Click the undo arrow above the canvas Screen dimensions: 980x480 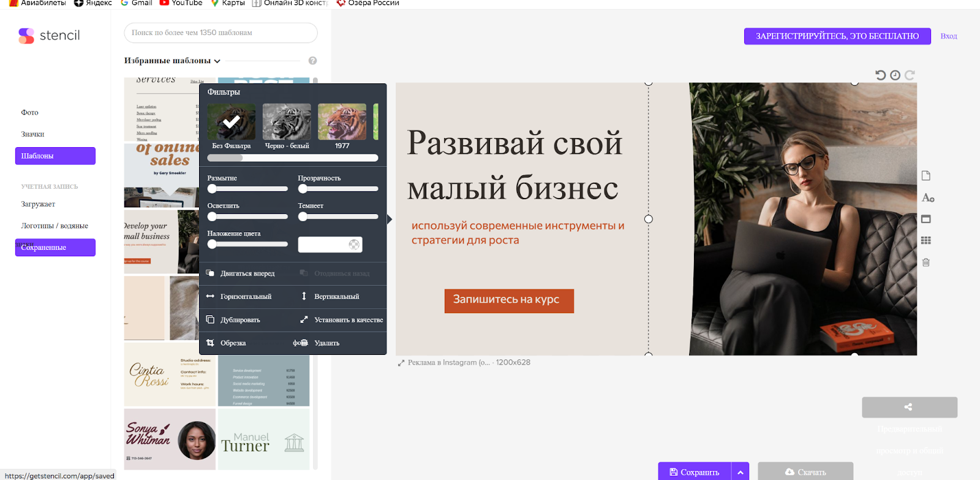[x=880, y=75]
